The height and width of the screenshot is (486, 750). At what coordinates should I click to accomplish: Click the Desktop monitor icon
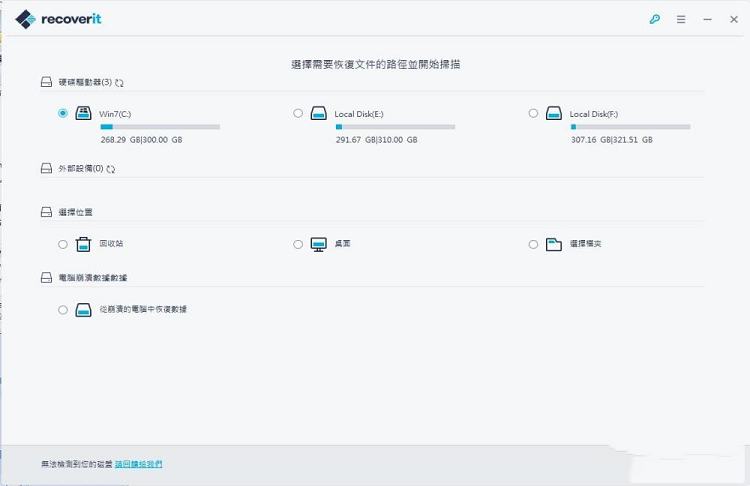(x=319, y=244)
